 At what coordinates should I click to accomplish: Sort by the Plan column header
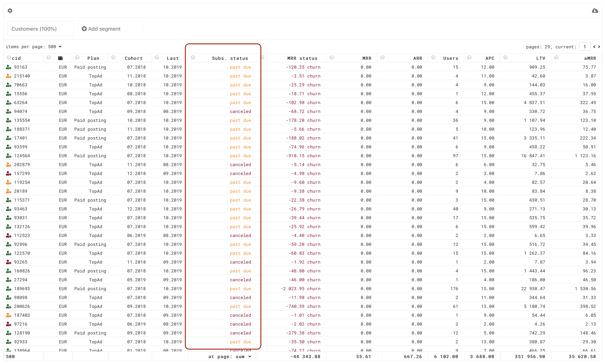93,58
